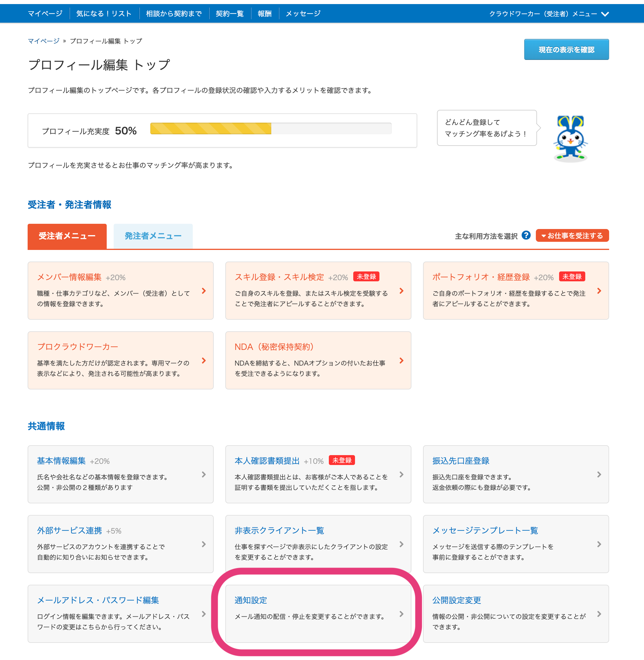The height and width of the screenshot is (660, 644).
Task: Open the お仕事を受注する dropdown
Action: (x=572, y=236)
